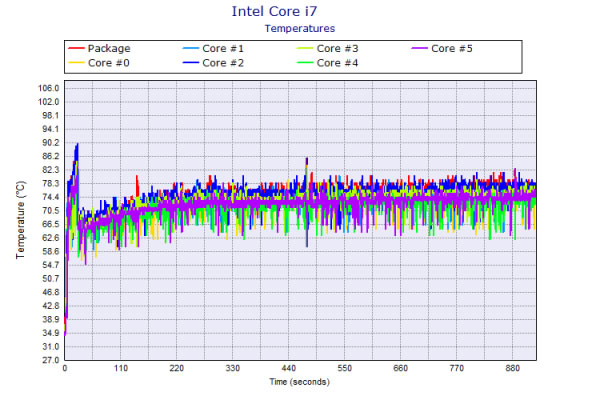The image size is (600, 400).
Task: Click the Core #3 legend label
Action: 338,49
